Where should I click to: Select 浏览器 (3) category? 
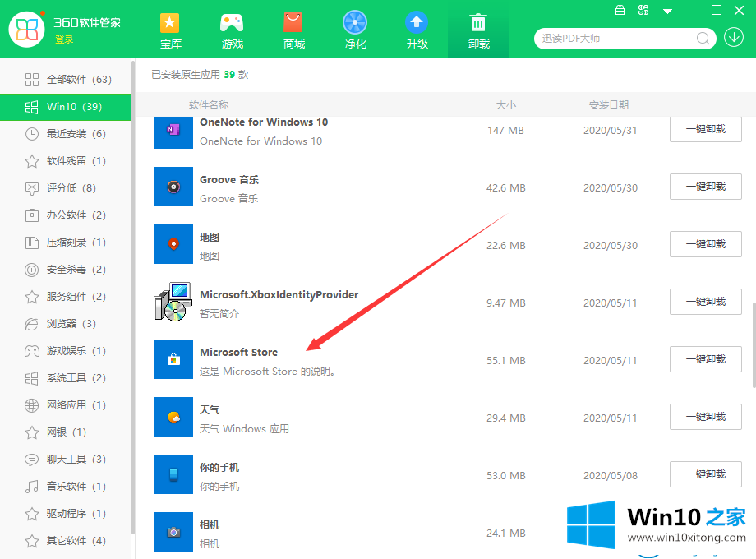(x=66, y=323)
